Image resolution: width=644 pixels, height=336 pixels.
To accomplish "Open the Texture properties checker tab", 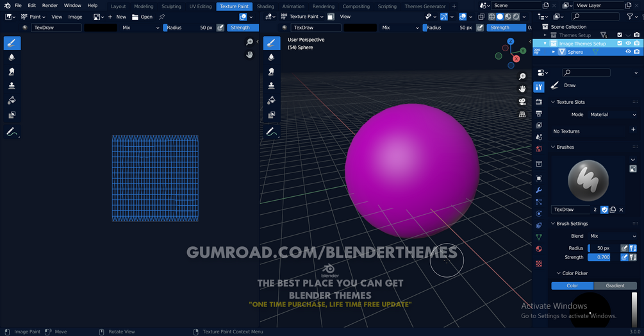I will [x=539, y=264].
